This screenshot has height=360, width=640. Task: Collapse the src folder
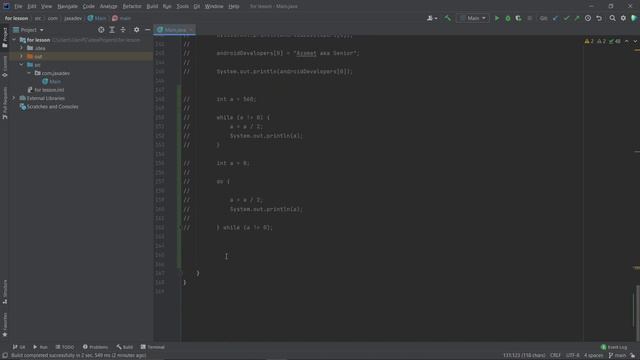coord(22,65)
